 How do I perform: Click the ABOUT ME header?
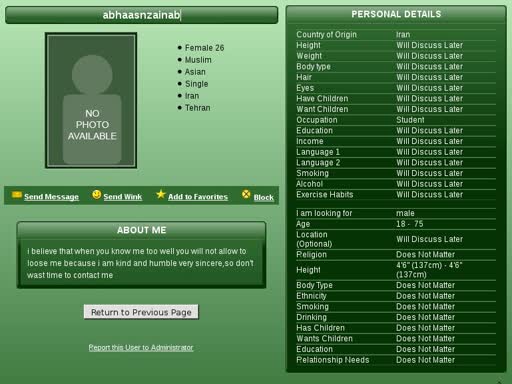click(141, 230)
